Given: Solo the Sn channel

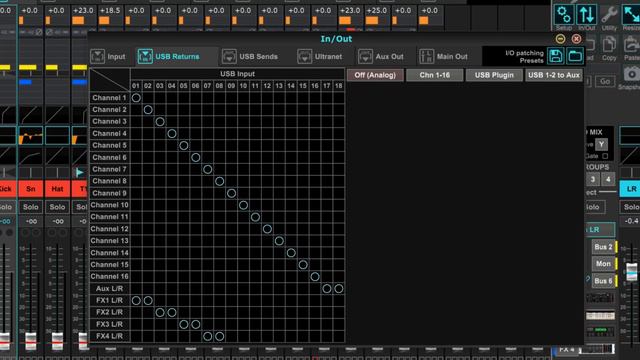Looking at the screenshot, I should click(x=31, y=207).
